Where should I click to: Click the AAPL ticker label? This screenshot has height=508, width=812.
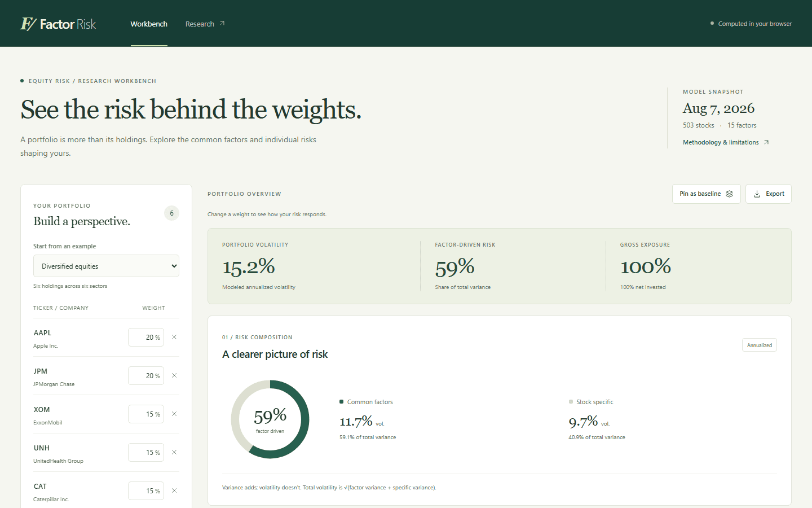pyautogui.click(x=42, y=333)
